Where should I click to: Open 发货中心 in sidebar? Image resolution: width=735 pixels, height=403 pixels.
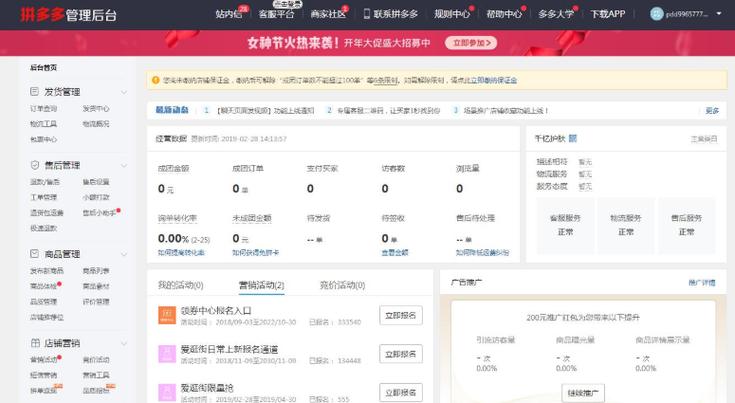coord(96,108)
